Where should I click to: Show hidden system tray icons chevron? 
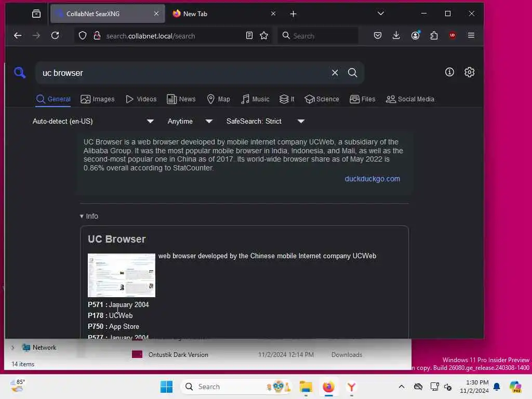pyautogui.click(x=402, y=387)
